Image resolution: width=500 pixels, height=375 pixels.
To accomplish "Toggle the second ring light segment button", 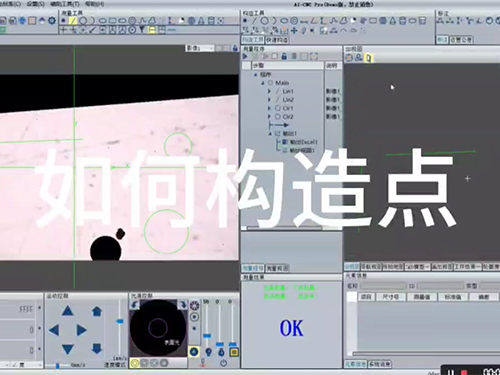I will point(144,363).
